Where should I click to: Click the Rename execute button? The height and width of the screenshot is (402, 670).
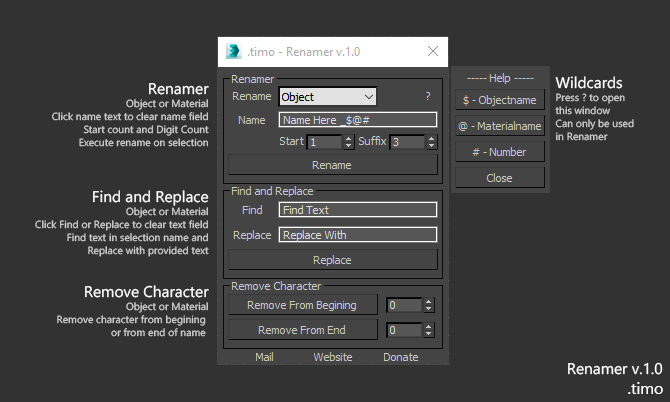pos(333,165)
